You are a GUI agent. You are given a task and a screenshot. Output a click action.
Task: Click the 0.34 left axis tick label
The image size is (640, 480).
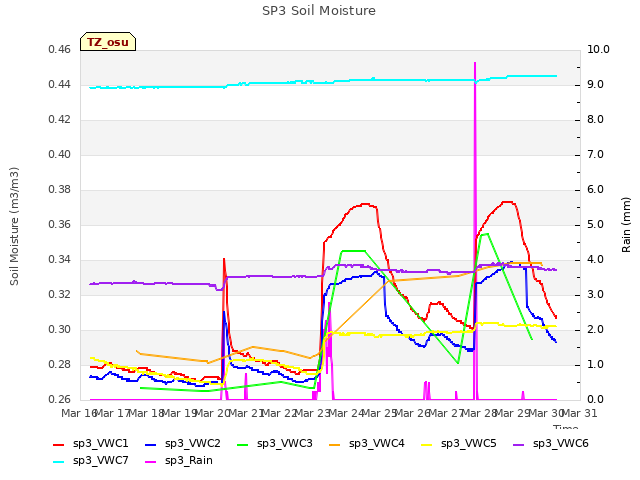pyautogui.click(x=60, y=260)
